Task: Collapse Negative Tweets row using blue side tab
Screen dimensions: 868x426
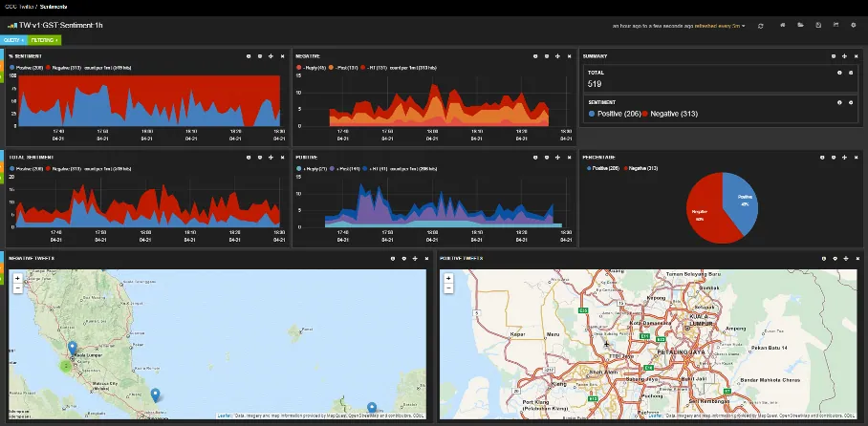Action: coord(2,256)
